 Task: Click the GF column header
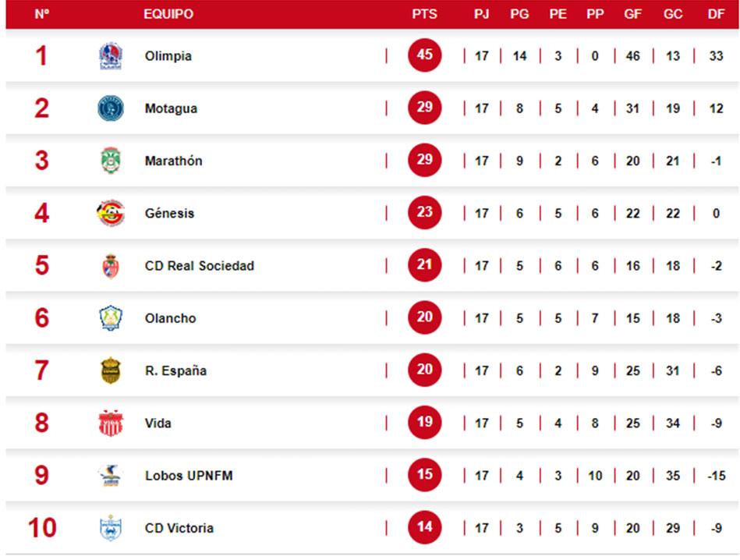(x=632, y=14)
